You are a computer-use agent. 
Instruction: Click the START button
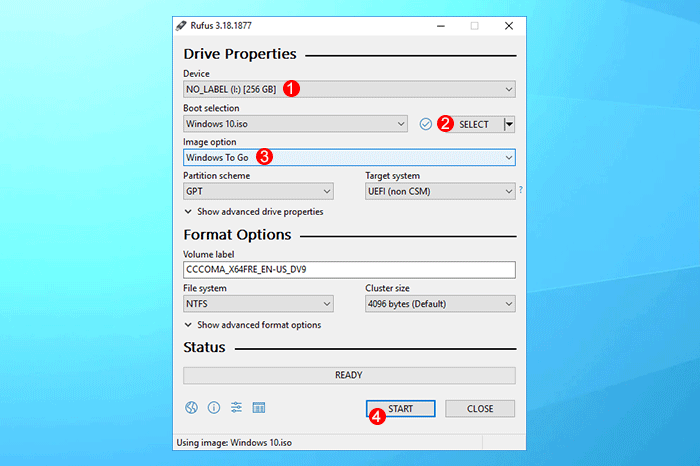pyautogui.click(x=400, y=408)
